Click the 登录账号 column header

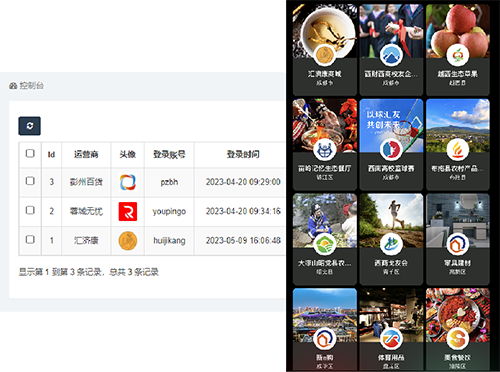tap(169, 155)
